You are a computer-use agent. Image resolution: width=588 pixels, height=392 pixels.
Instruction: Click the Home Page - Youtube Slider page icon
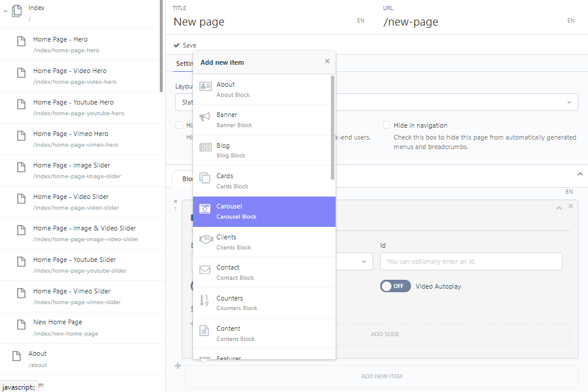pos(21,262)
